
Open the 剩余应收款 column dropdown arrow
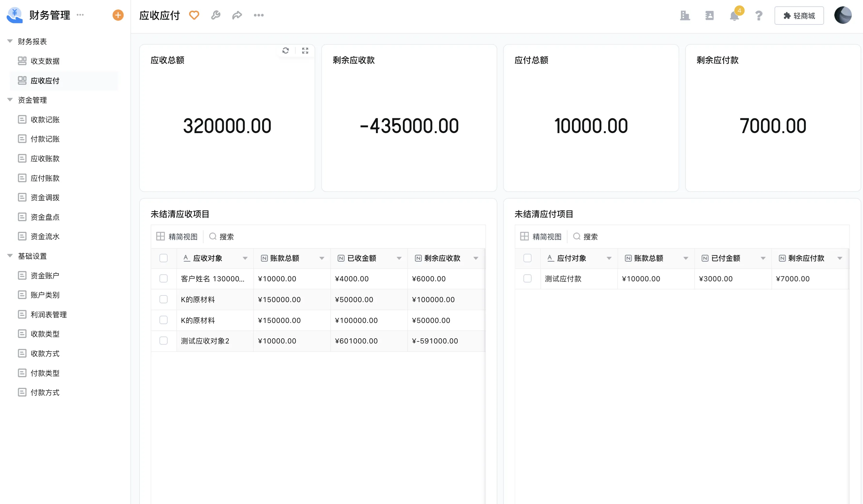click(476, 258)
